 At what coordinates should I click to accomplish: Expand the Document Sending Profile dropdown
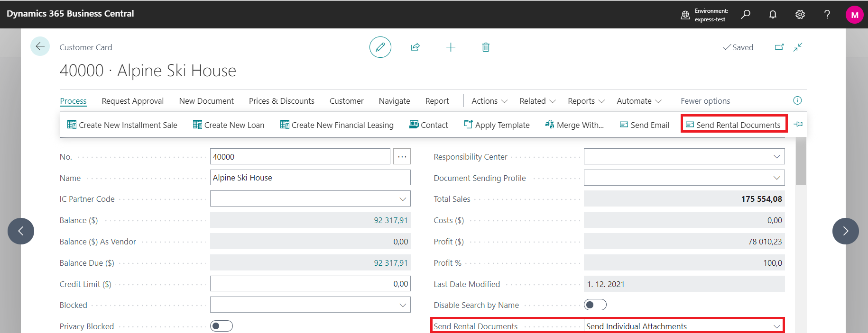tap(776, 178)
